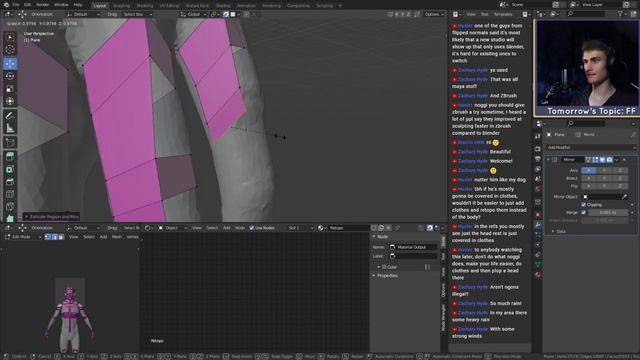This screenshot has height=360, width=640.
Task: Toggle Mirror modifier render camera visibility
Action: click(x=609, y=160)
